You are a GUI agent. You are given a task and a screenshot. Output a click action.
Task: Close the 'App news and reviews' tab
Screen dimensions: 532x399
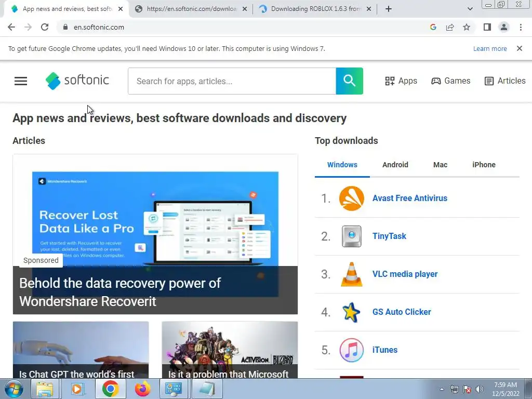[121, 9]
